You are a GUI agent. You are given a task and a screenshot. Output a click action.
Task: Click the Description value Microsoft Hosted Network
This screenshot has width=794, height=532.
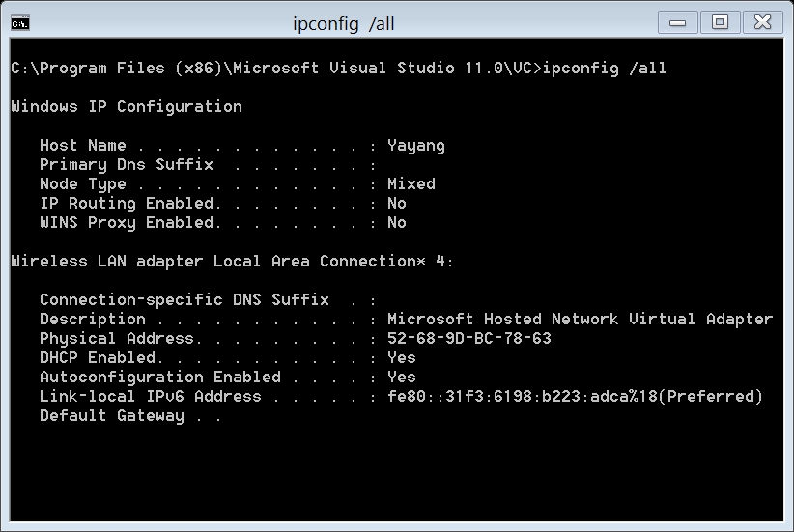tap(580, 319)
